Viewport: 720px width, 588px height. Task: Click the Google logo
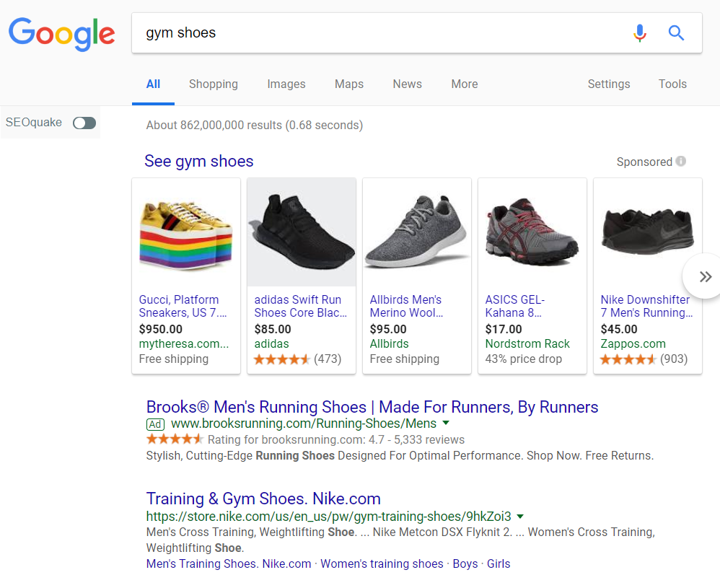point(61,33)
